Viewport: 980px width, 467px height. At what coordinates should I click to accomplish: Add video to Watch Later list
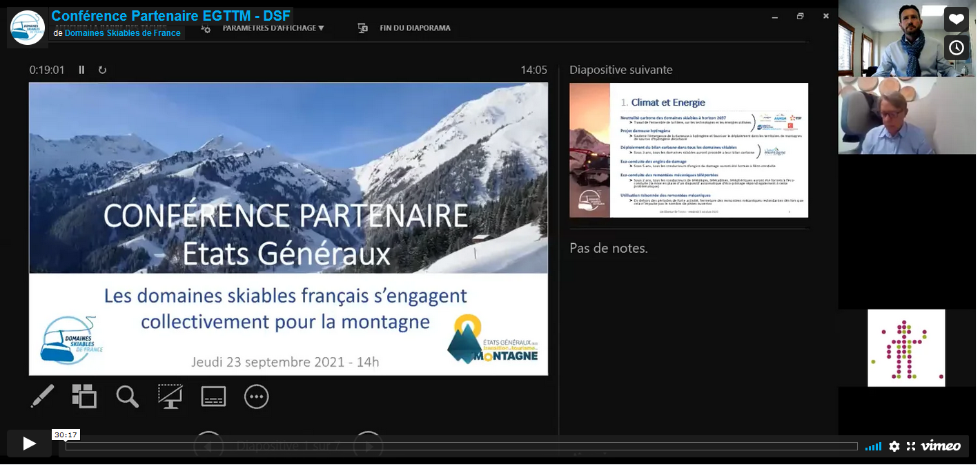pos(956,48)
